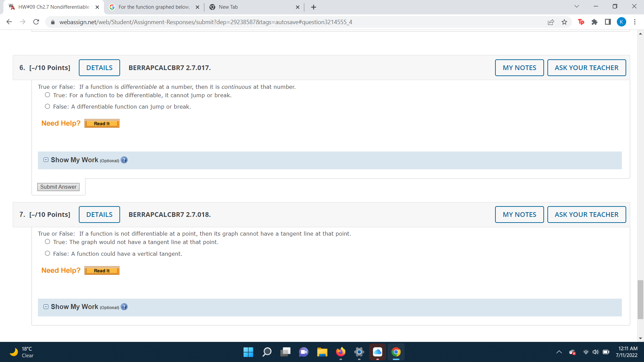Reload the WebAssign page
This screenshot has width=644, height=362.
coord(36,22)
